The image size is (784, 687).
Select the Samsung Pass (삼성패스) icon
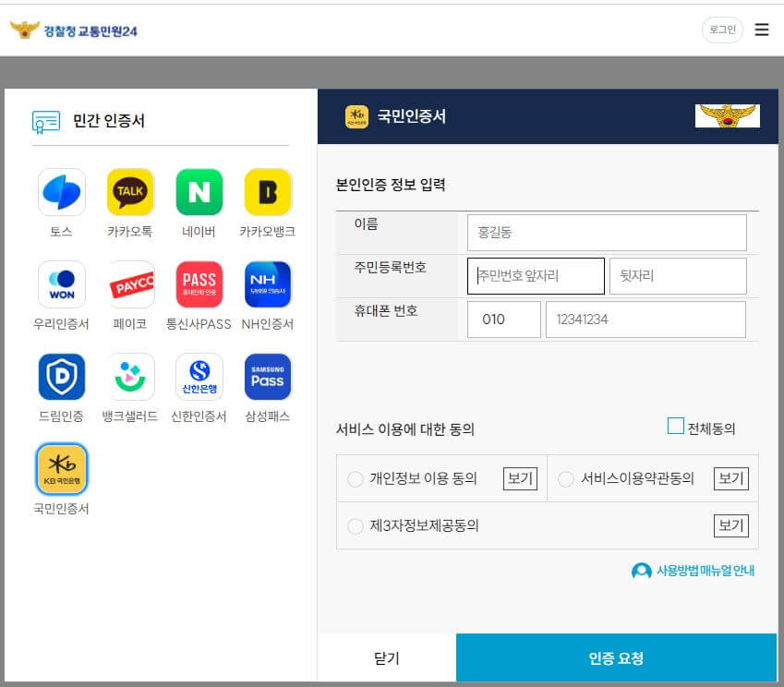pyautogui.click(x=268, y=377)
